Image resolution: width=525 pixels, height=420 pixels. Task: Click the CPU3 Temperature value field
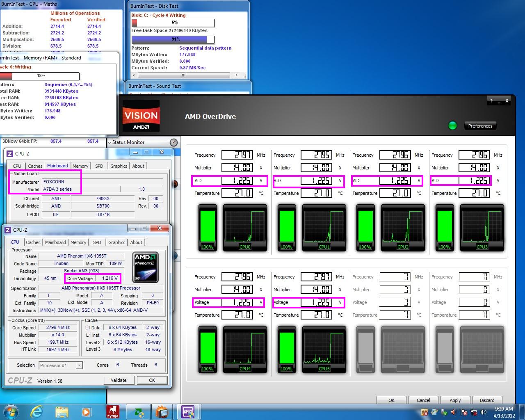point(475,193)
